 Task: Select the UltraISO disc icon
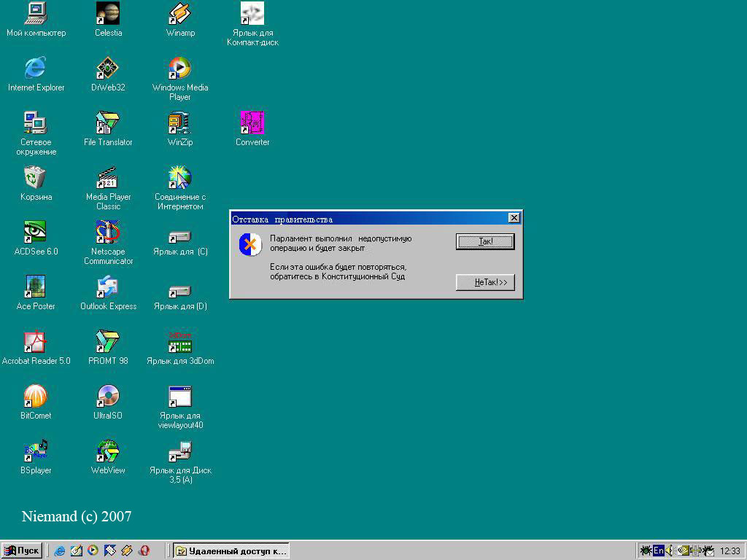[108, 397]
